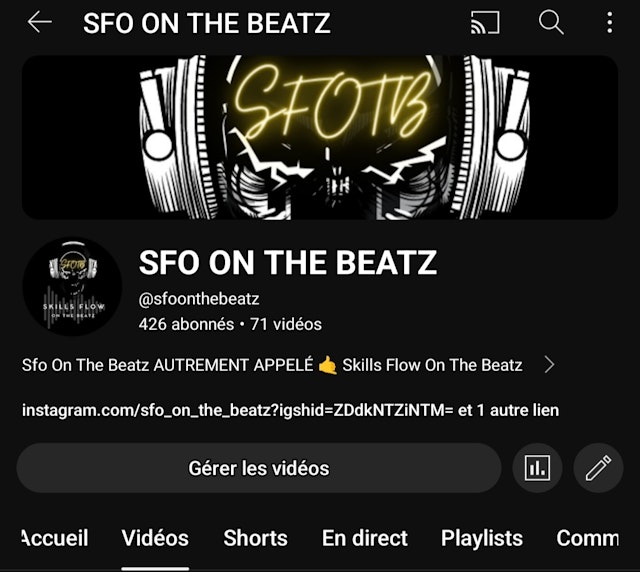
Task: Click the Gérer les vidéos button
Action: pyautogui.click(x=259, y=468)
